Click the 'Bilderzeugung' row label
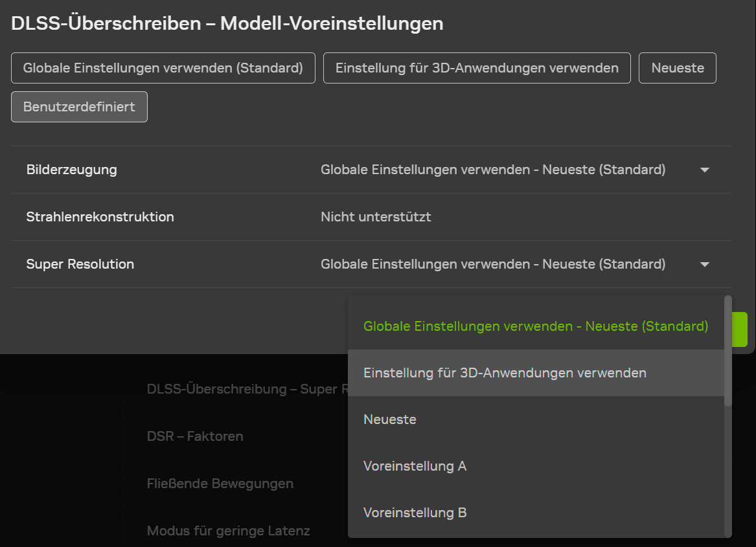This screenshot has width=756, height=547. pyautogui.click(x=71, y=170)
